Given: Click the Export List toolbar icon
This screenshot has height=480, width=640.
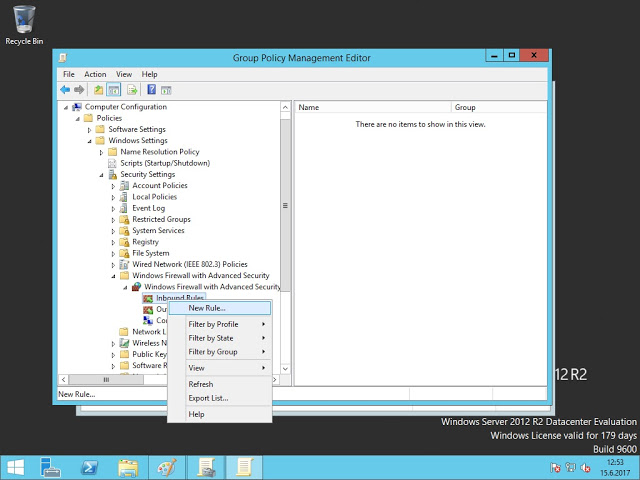Looking at the screenshot, I should pyautogui.click(x=132, y=90).
